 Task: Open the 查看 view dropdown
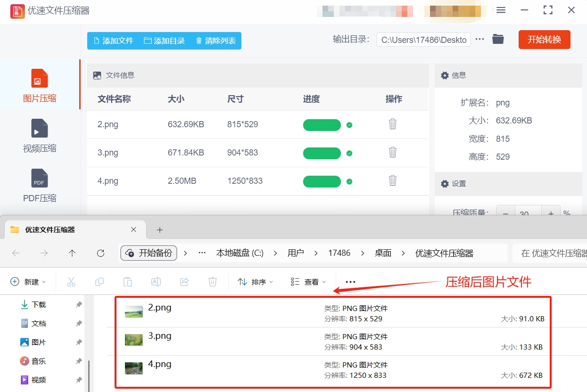coord(308,282)
